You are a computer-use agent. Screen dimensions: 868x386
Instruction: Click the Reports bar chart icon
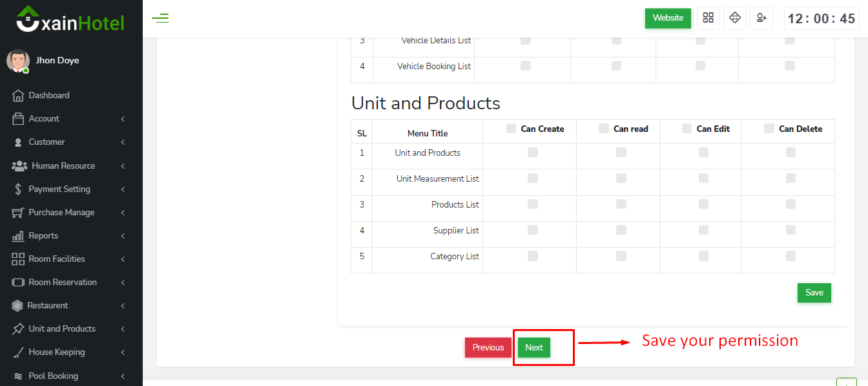pos(18,236)
